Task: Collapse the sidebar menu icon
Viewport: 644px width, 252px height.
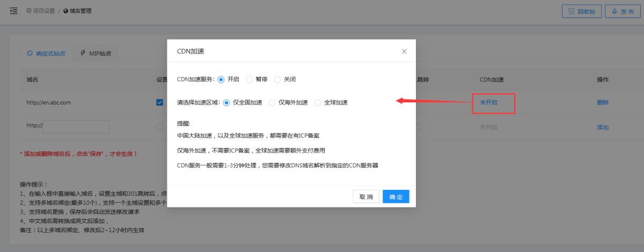Action: 14,11
